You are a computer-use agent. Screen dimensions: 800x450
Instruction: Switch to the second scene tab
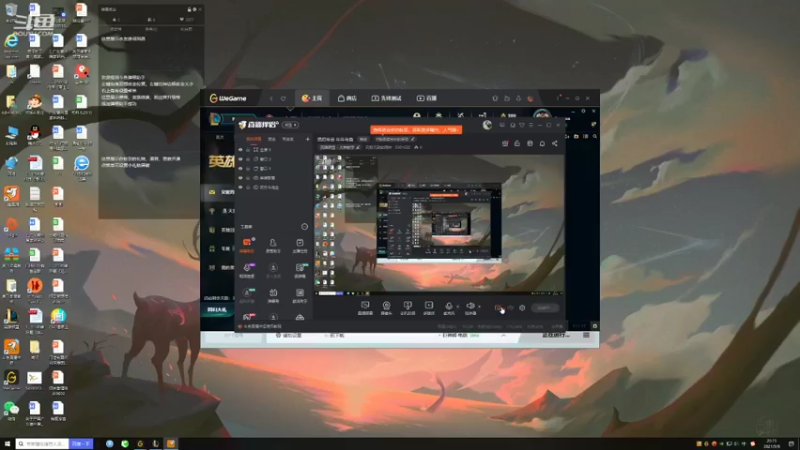[272, 139]
